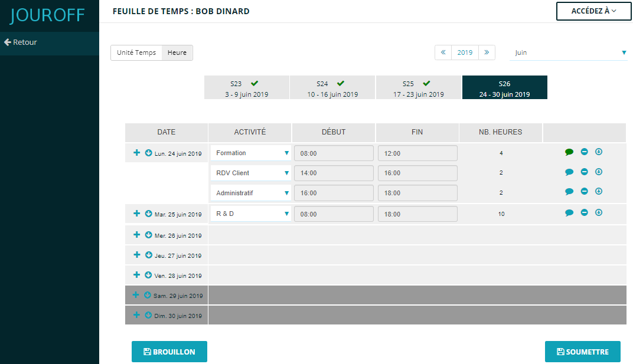
Task: Remove the R & D entry with its minus icon
Action: click(584, 212)
